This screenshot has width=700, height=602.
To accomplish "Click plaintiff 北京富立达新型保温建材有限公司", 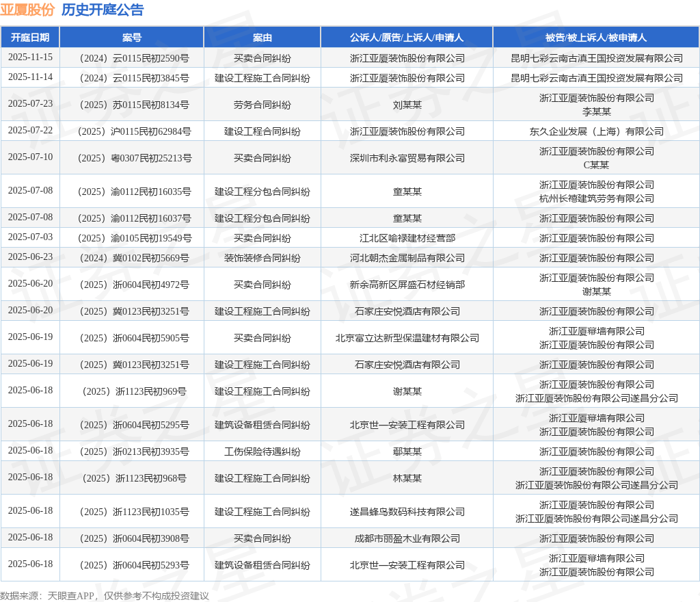I will pyautogui.click(x=407, y=338).
